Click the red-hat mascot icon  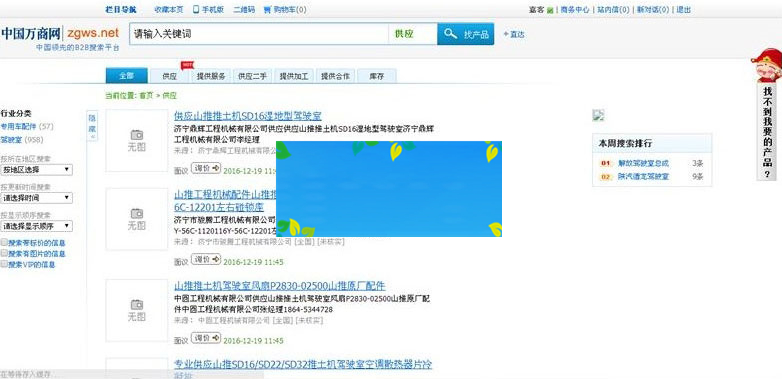point(766,65)
